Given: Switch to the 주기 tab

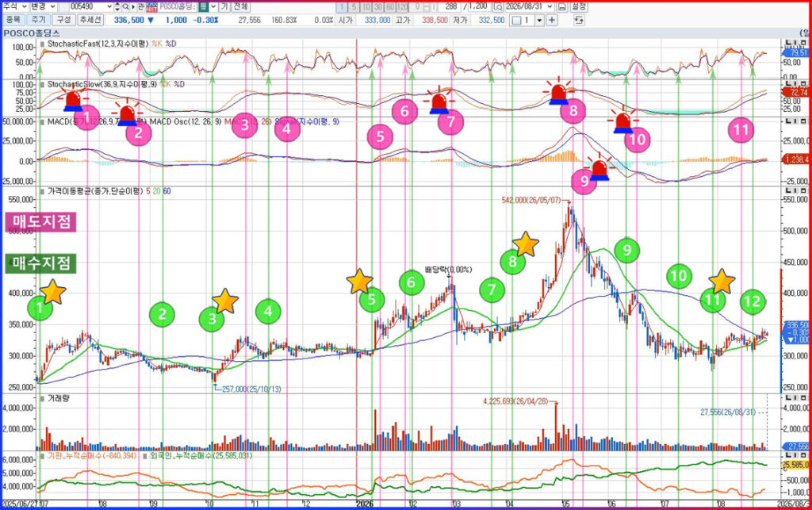Looking at the screenshot, I should tap(38, 20).
